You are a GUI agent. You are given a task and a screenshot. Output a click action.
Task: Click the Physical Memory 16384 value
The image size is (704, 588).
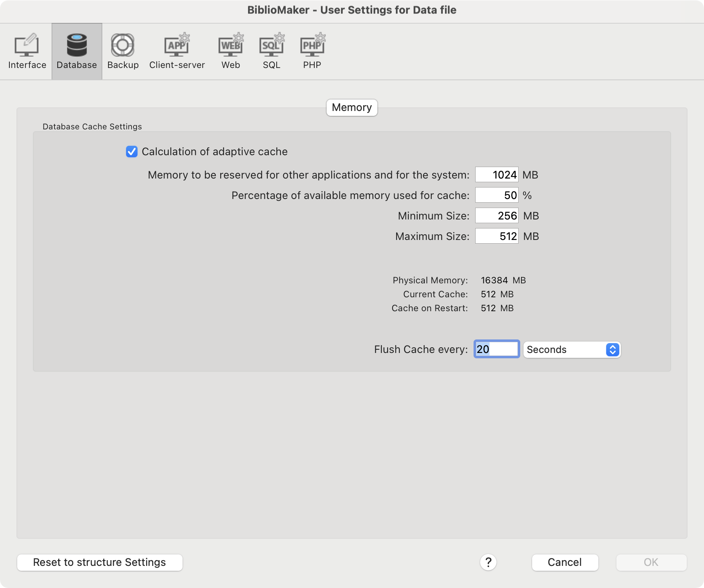[494, 280]
